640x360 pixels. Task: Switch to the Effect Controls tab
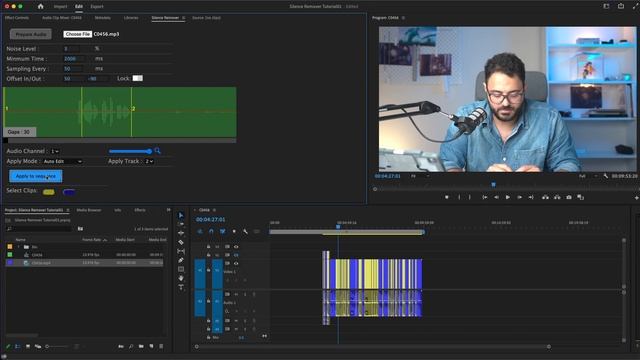click(x=17, y=18)
